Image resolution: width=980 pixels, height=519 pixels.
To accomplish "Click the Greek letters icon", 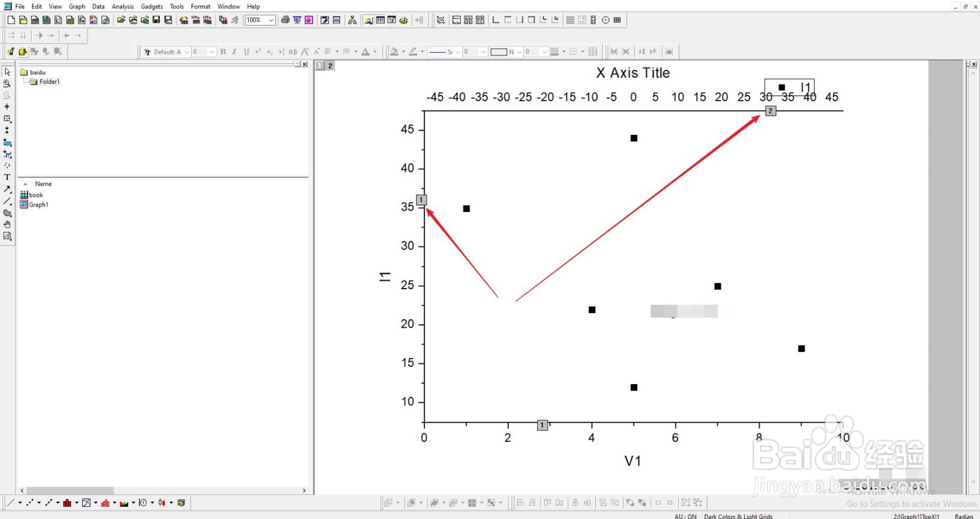I will click(x=293, y=52).
